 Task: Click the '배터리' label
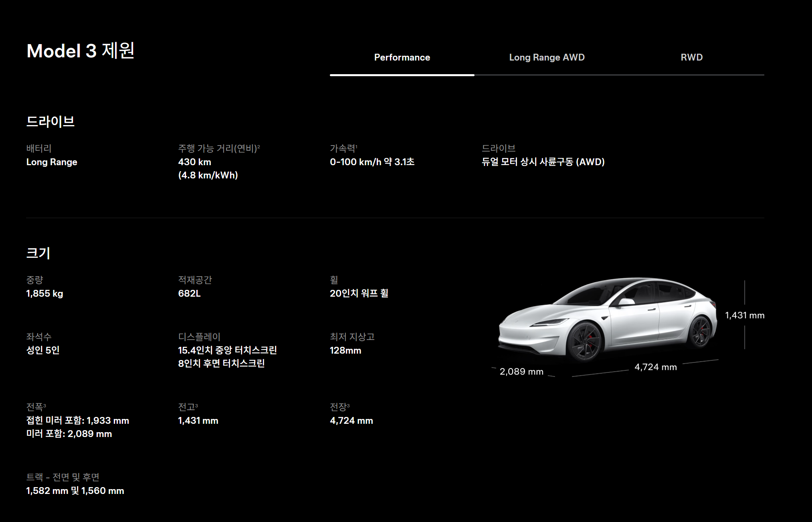[39, 148]
